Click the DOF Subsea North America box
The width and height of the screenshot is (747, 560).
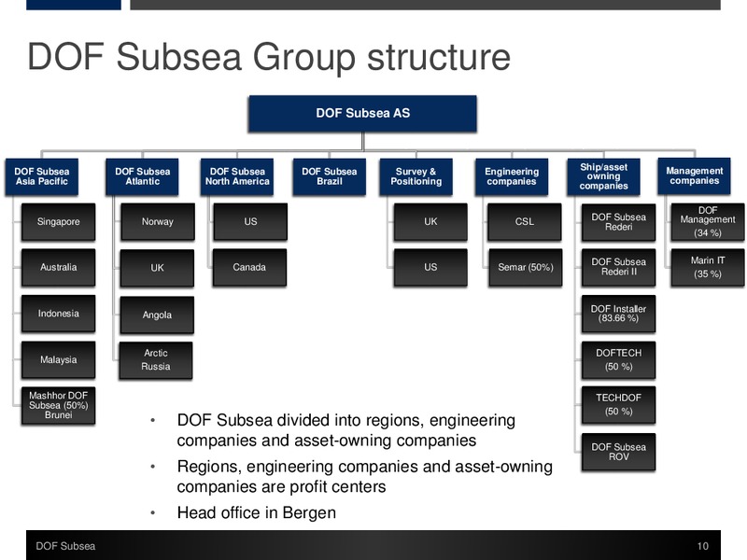point(237,176)
